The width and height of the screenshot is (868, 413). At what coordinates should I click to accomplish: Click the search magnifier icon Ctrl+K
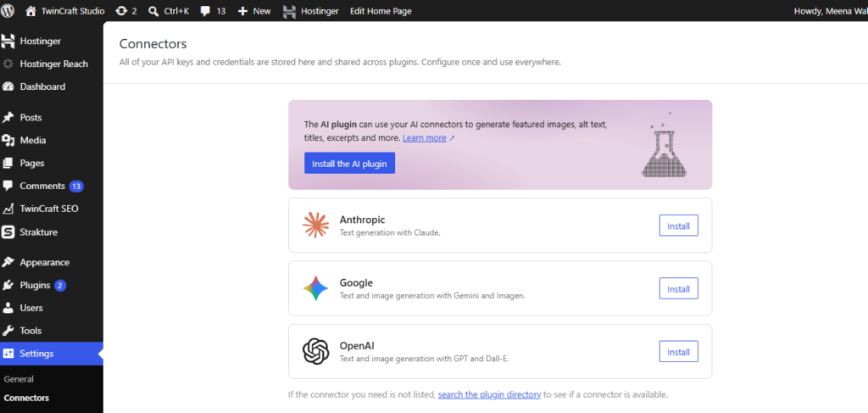tap(153, 11)
